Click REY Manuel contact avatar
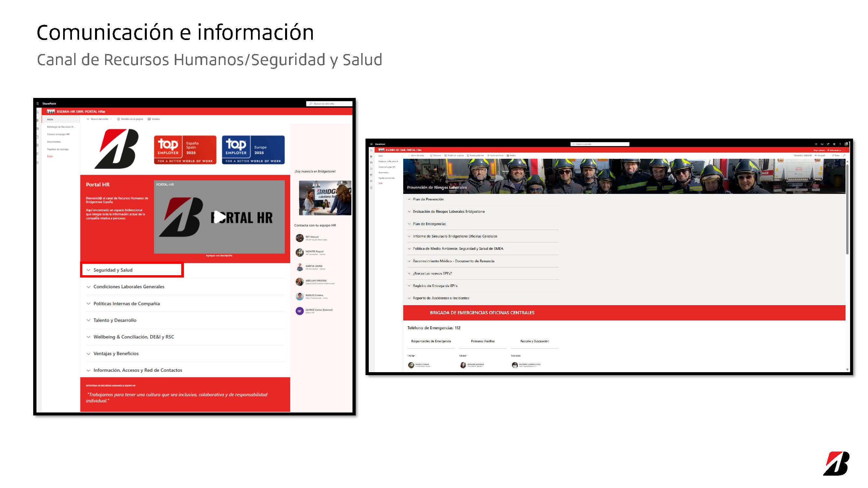The width and height of the screenshot is (868, 488). (x=299, y=238)
